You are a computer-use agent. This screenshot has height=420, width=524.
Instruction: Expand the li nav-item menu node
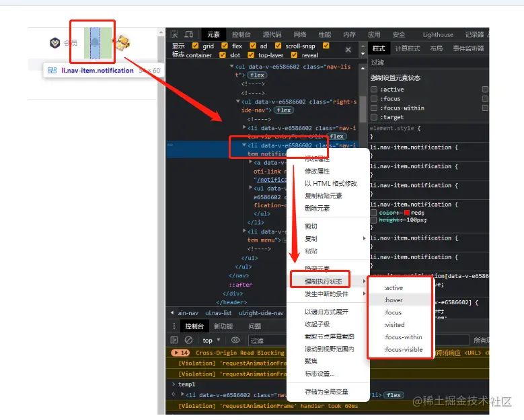[244, 231]
